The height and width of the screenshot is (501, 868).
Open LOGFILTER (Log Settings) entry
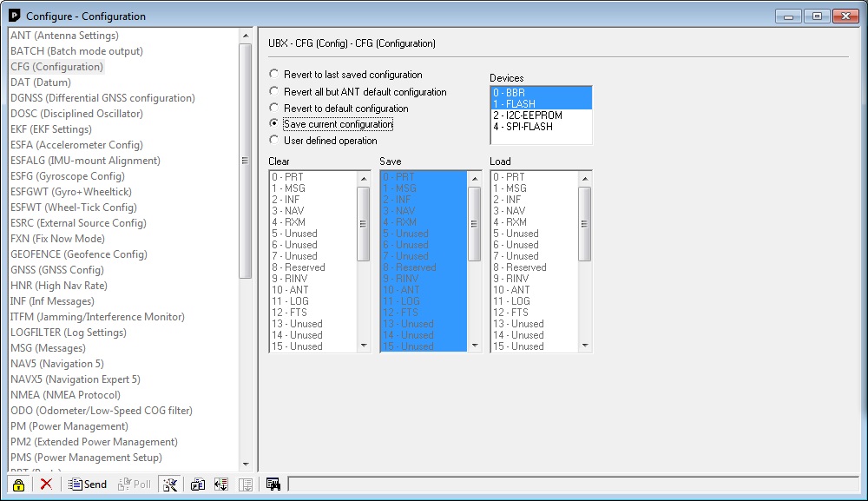(x=68, y=333)
